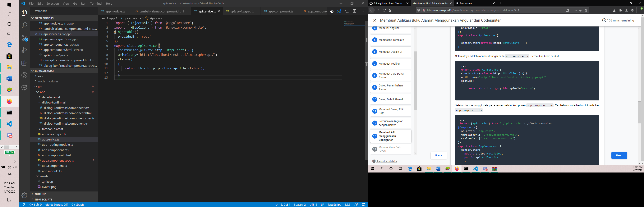Open the Search view in VS Code activity bar

(x=24, y=25)
